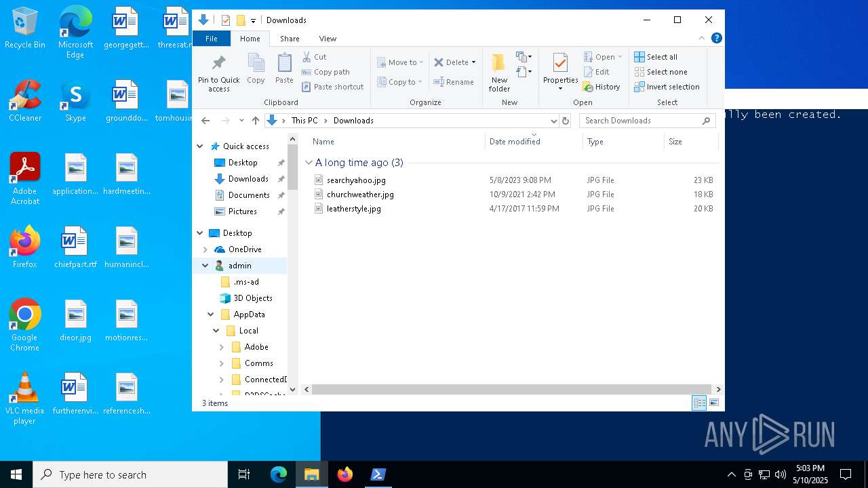Select Cut in Clipboard group

314,57
